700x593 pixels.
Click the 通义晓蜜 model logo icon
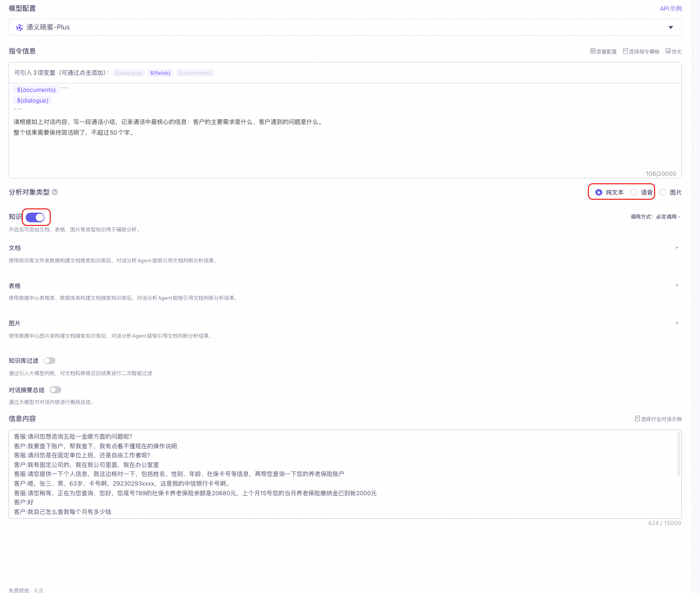[20, 27]
